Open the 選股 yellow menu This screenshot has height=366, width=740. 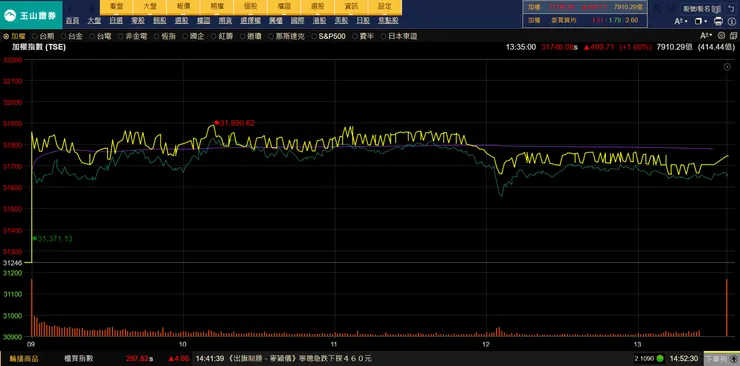pos(317,7)
